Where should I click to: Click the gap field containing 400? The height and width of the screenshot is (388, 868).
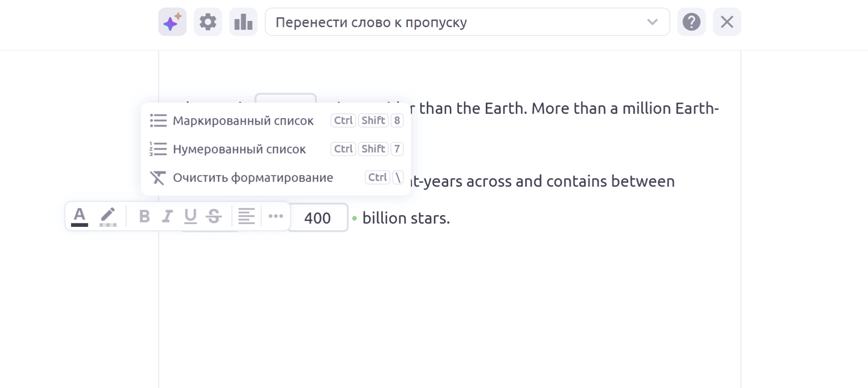[x=318, y=218]
